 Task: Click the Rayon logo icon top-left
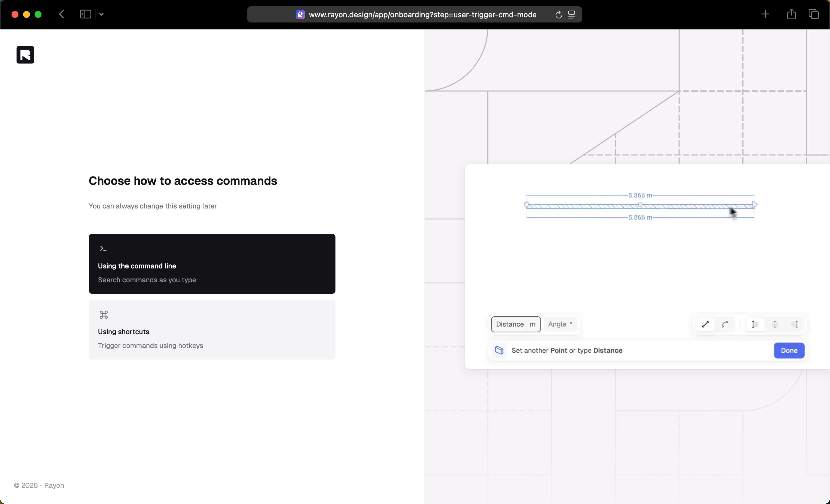click(x=25, y=54)
